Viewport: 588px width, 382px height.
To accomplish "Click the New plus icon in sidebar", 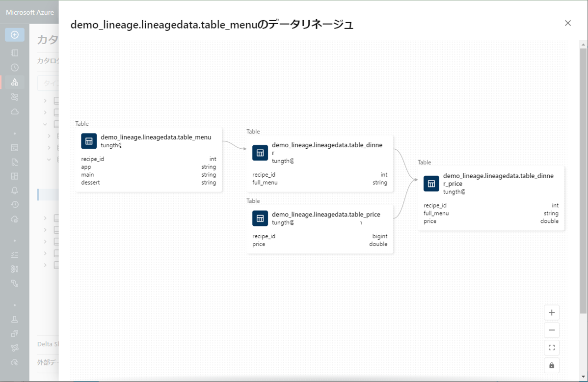I will (15, 35).
